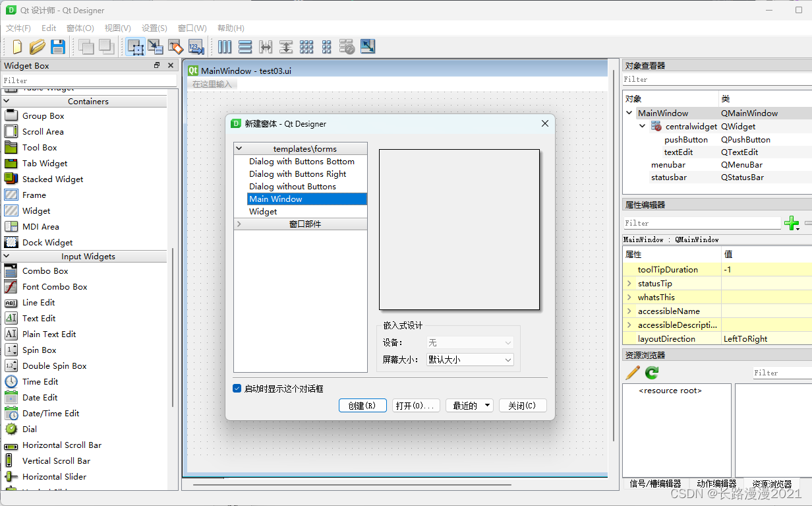This screenshot has height=506, width=812.
Task: Apply Lay Out Horizontally icon
Action: (x=225, y=47)
